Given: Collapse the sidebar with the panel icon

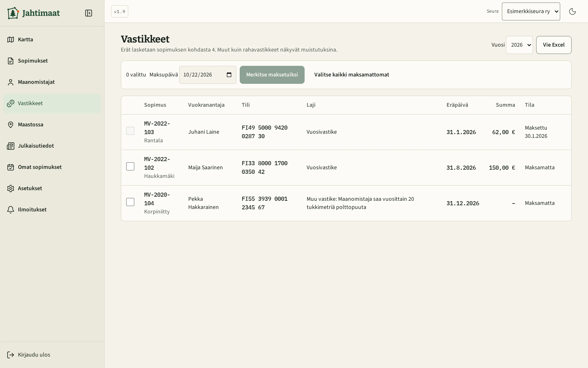Looking at the screenshot, I should pyautogui.click(x=88, y=13).
